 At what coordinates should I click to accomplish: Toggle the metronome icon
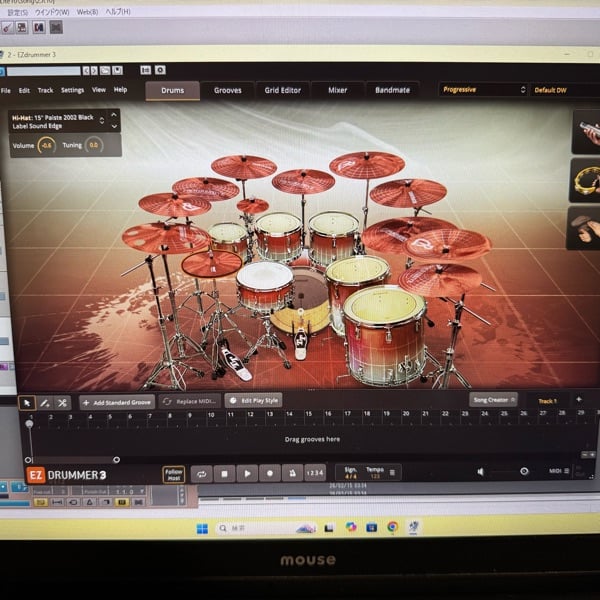point(290,473)
